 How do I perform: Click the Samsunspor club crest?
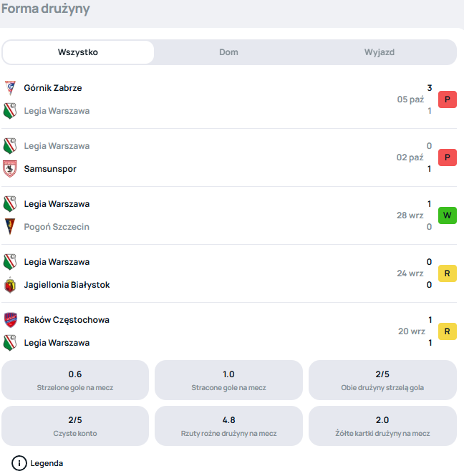point(10,169)
